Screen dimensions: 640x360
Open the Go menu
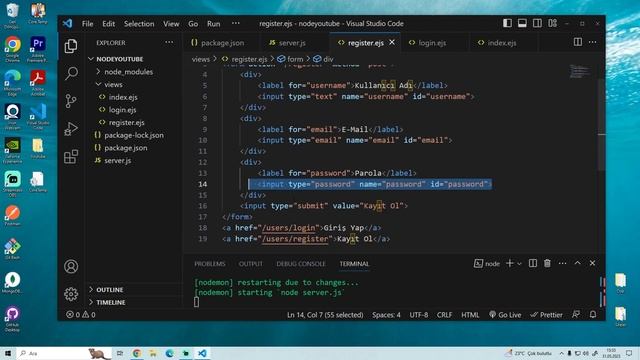(193, 24)
